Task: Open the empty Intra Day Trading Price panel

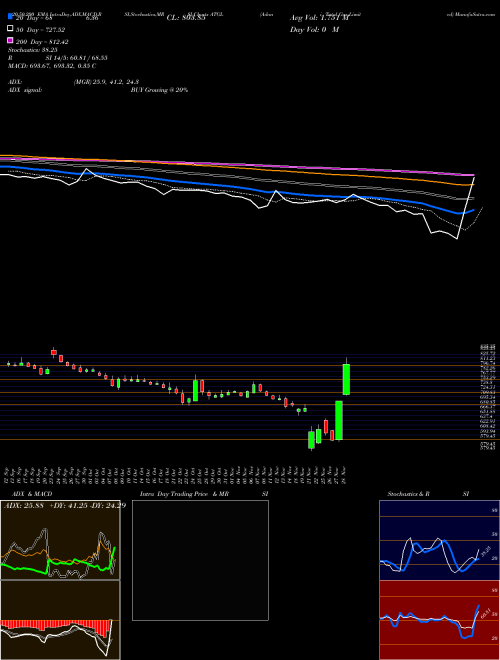Action: (x=200, y=560)
